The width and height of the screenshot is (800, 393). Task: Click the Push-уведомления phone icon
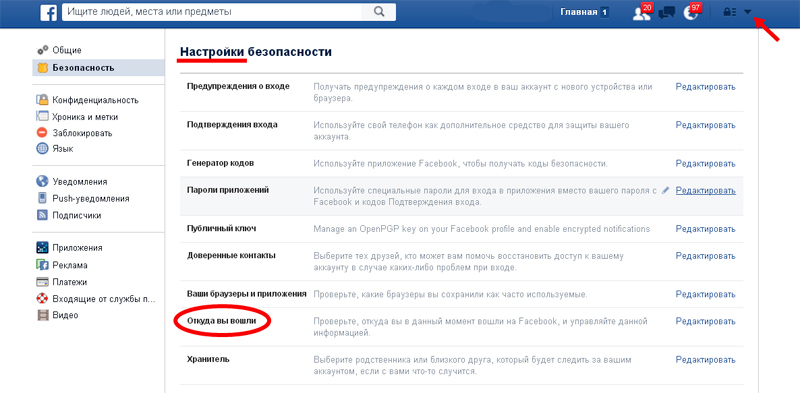pos(42,198)
